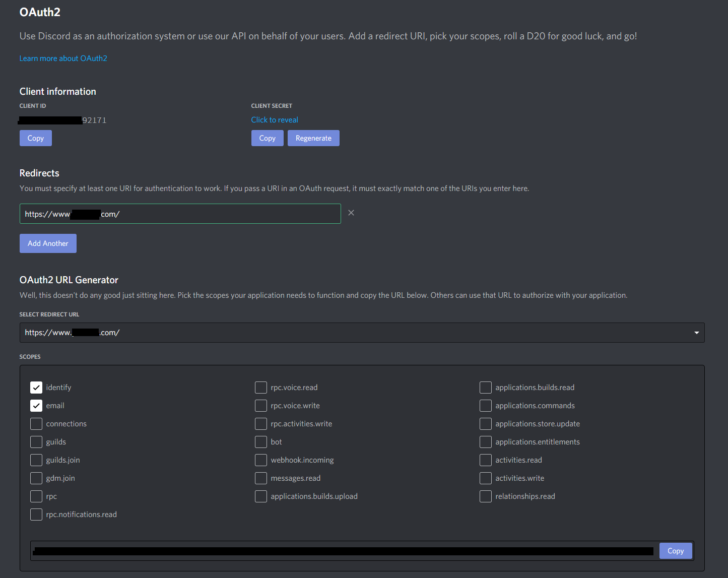Click Learn more about OAuth2
Screen dimensions: 728x578
[x=63, y=58]
